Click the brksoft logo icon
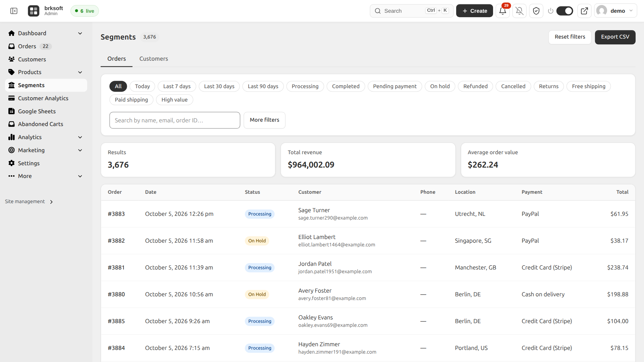 pyautogui.click(x=34, y=11)
